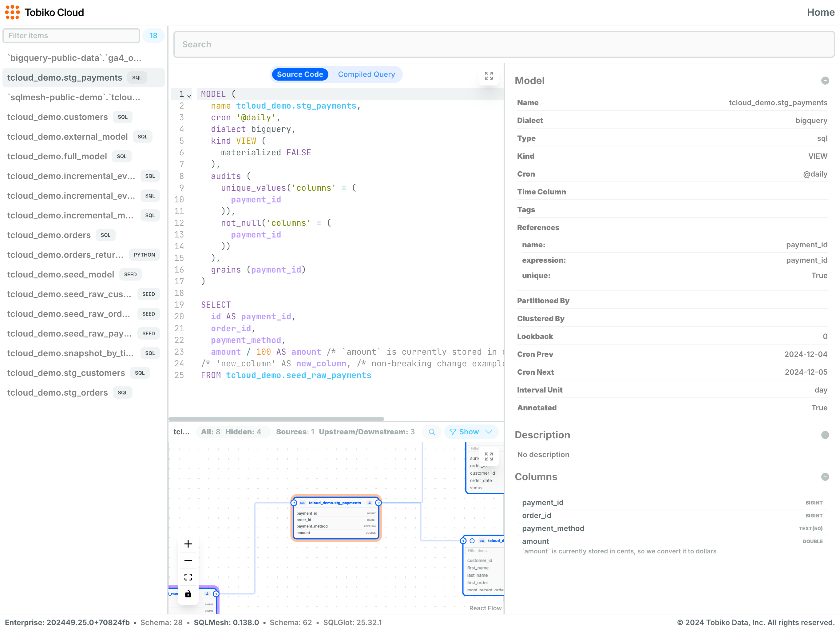This screenshot has width=840, height=630.
Task: Open tcloud_demo.full_model
Action: click(84, 156)
